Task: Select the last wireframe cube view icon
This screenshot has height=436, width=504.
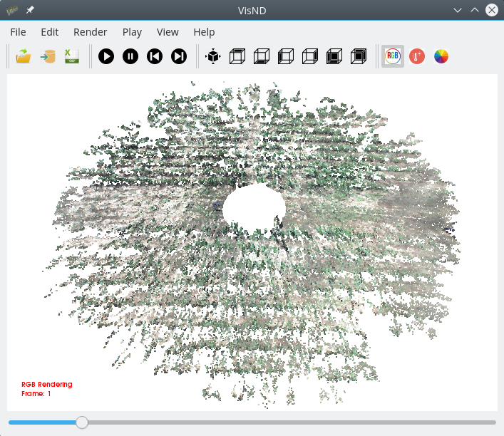Action: [359, 56]
